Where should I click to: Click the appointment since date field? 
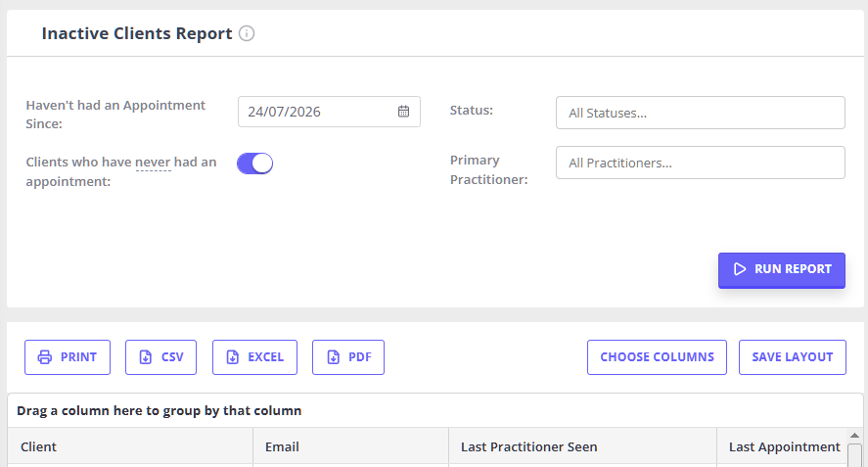329,112
